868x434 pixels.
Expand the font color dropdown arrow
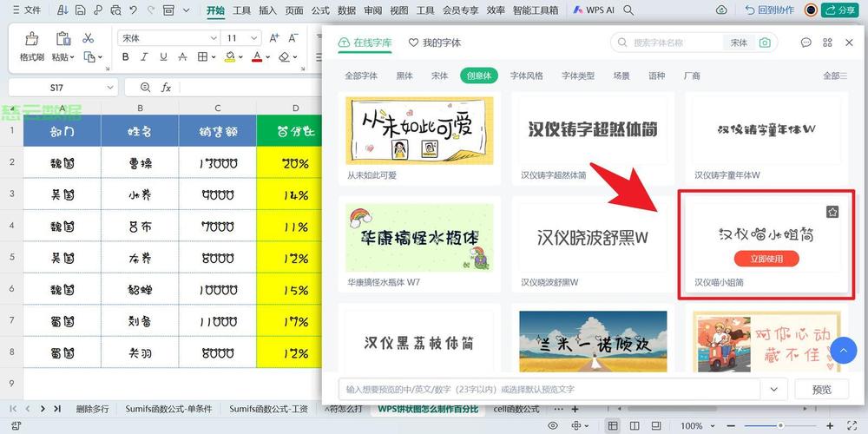pos(267,56)
